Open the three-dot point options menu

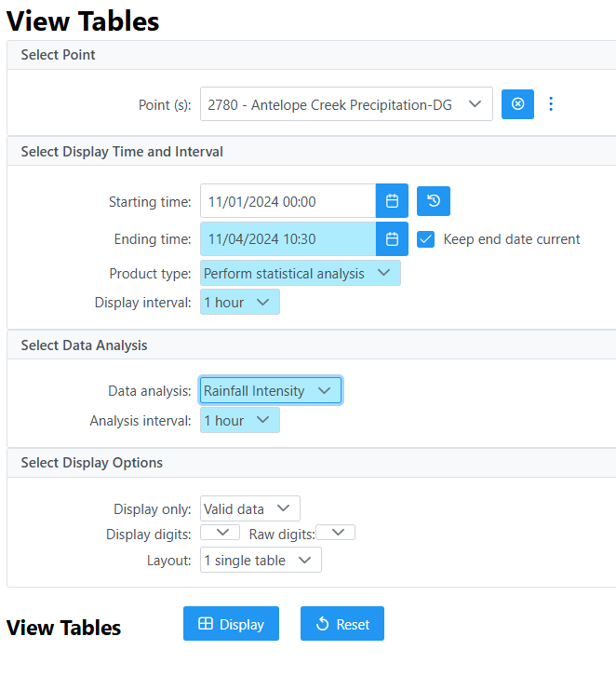click(x=551, y=104)
